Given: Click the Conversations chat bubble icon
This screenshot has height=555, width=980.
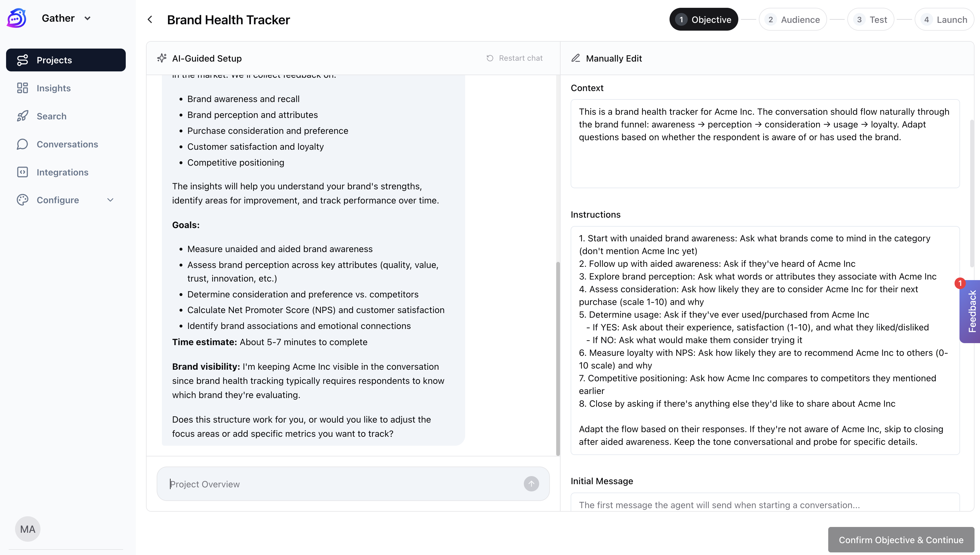Looking at the screenshot, I should coord(23,144).
